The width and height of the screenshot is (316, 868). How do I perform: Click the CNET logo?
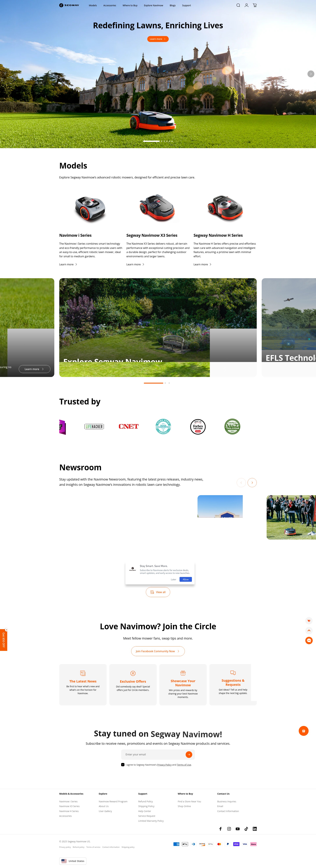click(129, 427)
